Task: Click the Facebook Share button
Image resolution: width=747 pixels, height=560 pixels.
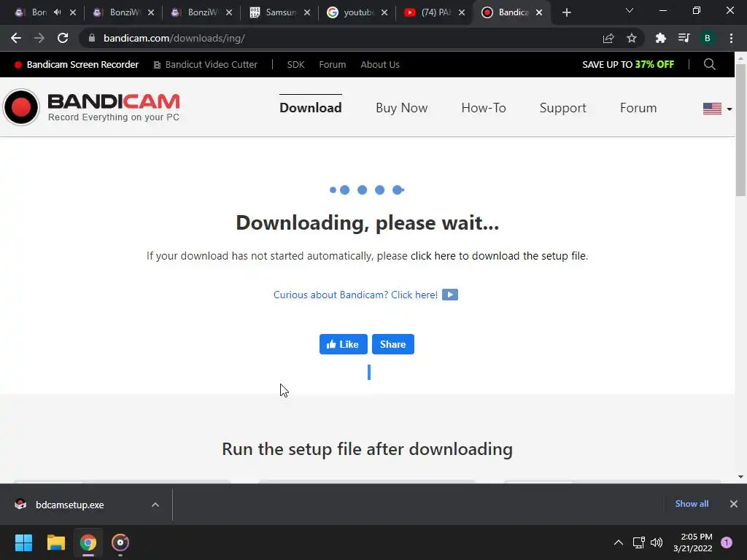Action: (x=393, y=344)
